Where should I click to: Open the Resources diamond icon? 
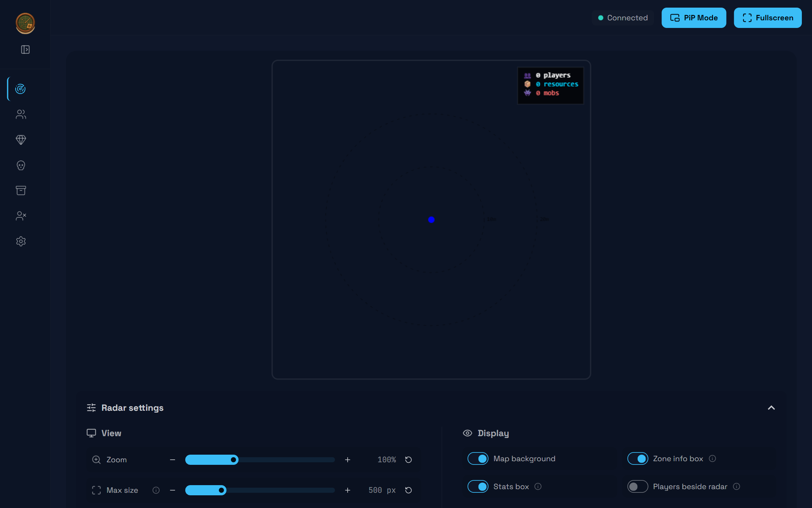(x=21, y=140)
